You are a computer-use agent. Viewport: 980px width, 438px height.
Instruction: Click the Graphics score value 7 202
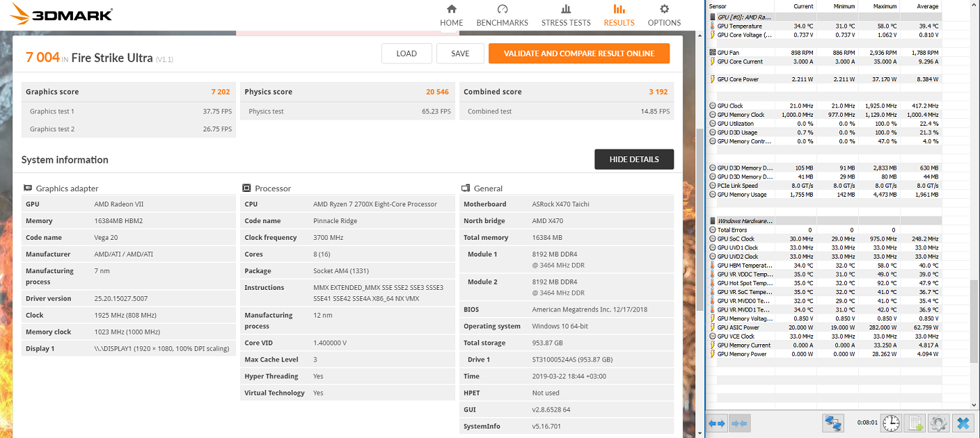click(x=220, y=92)
